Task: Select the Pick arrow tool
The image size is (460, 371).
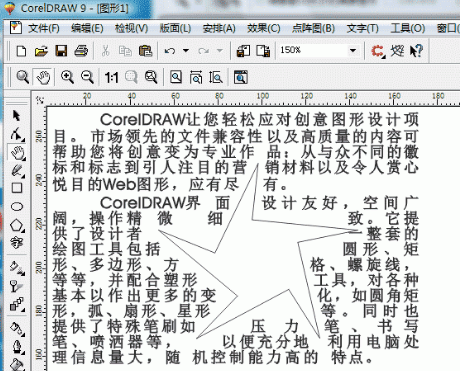Action: click(x=16, y=116)
